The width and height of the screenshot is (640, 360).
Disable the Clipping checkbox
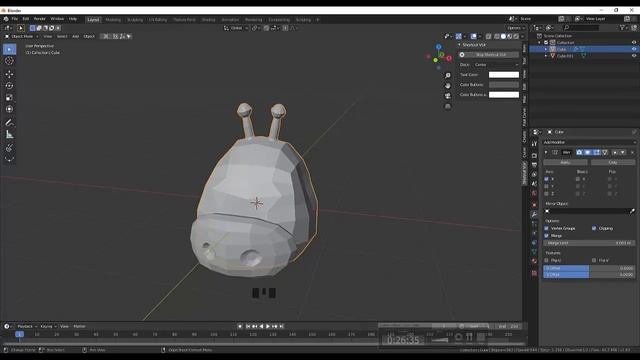(x=594, y=228)
